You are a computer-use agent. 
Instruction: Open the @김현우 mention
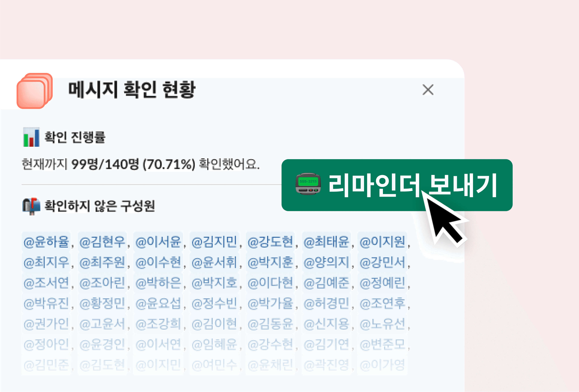(102, 242)
